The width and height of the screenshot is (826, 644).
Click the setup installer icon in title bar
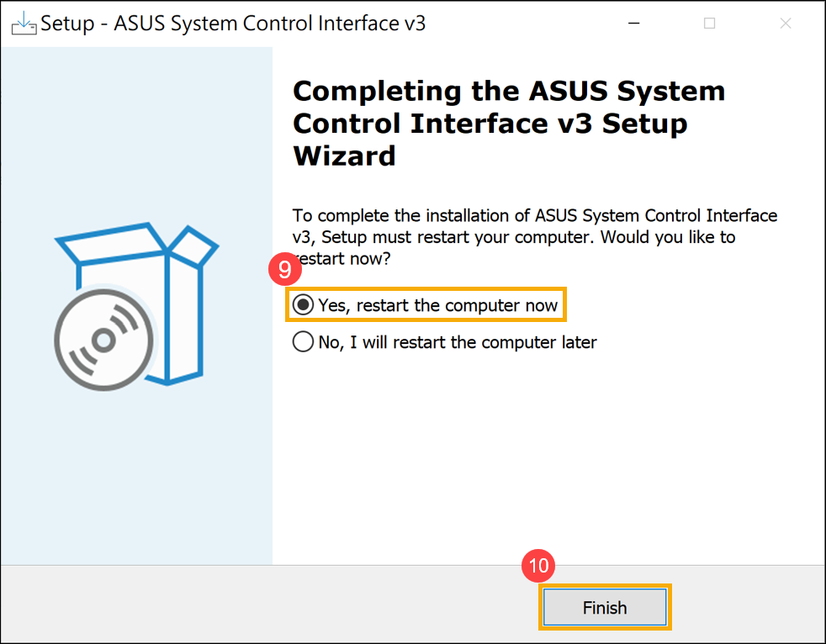(x=24, y=24)
